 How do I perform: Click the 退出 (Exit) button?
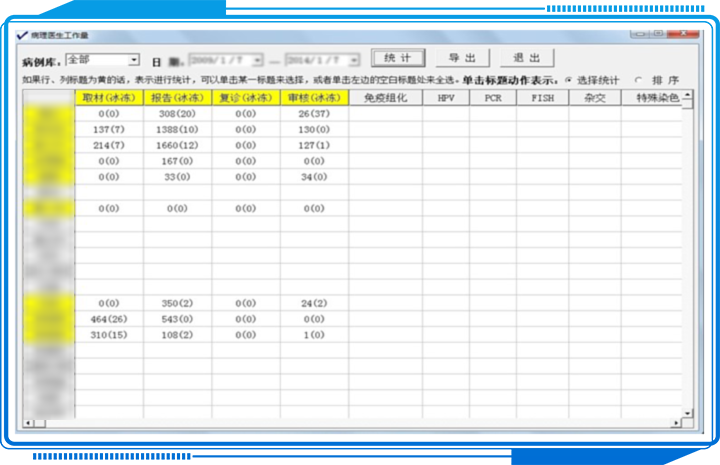526,58
